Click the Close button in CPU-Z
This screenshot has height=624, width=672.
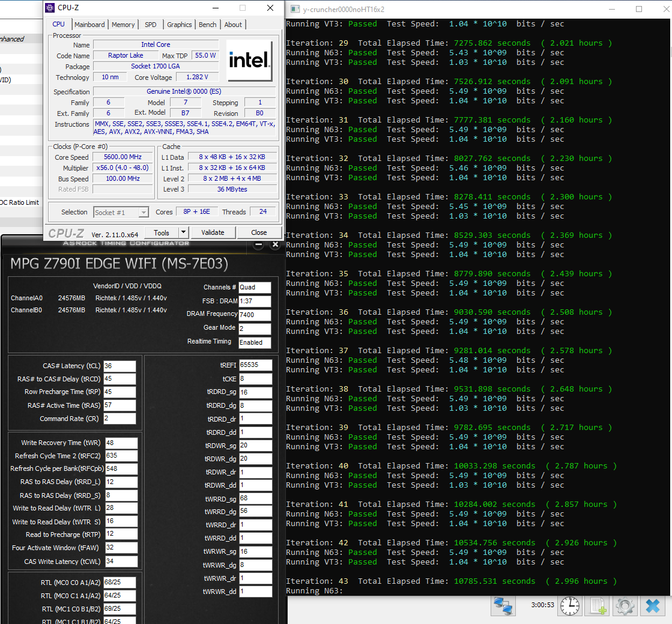pyautogui.click(x=259, y=232)
